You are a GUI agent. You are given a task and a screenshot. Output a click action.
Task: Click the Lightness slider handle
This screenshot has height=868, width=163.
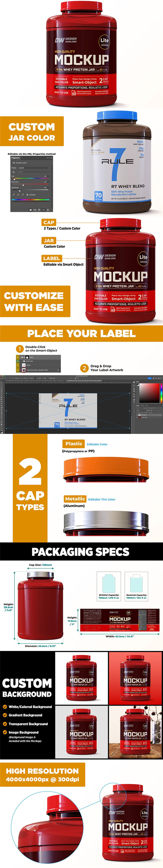20,191
